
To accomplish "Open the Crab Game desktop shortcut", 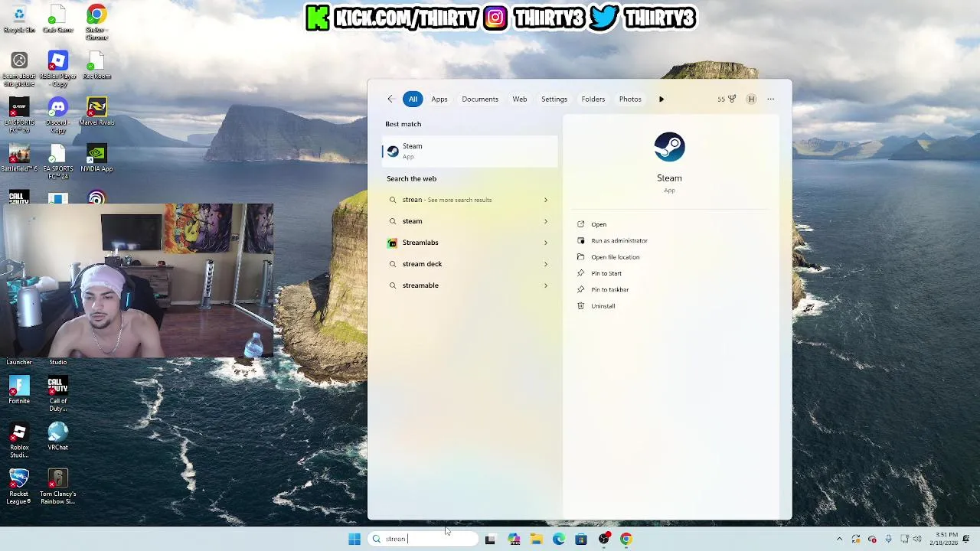I will click(x=58, y=19).
